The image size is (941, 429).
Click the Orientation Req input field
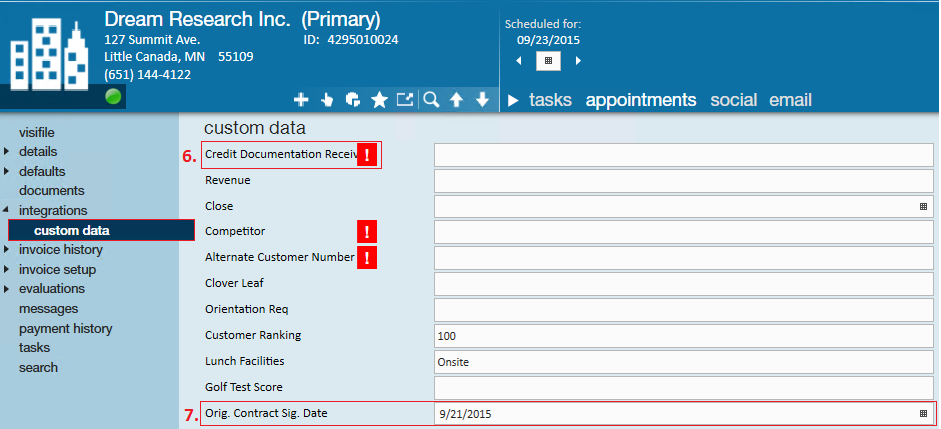pyautogui.click(x=684, y=310)
